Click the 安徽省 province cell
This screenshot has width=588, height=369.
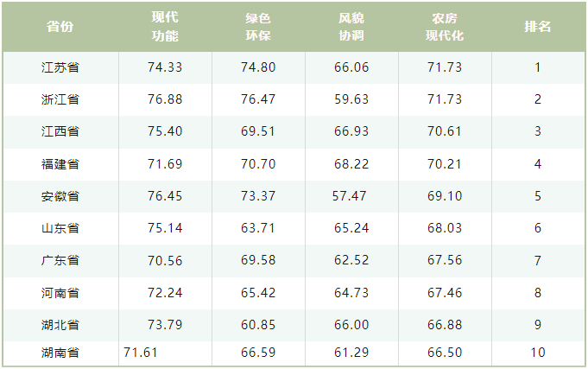pos(60,196)
